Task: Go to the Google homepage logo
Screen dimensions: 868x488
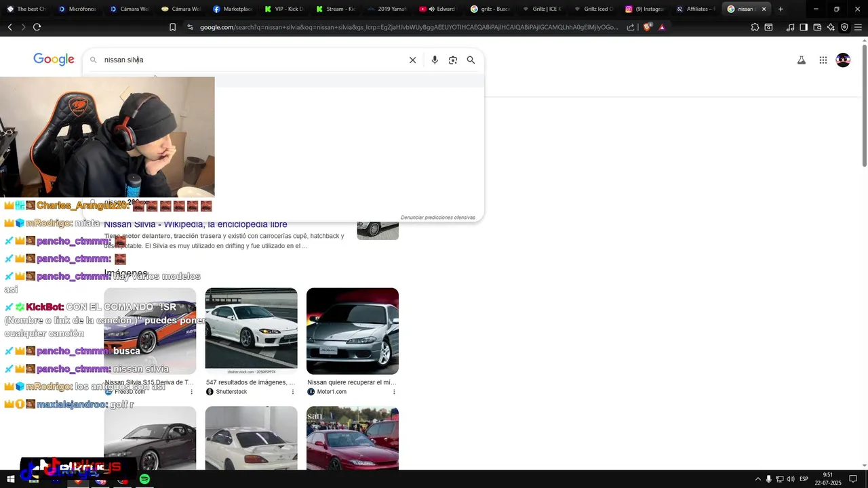Action: point(54,60)
